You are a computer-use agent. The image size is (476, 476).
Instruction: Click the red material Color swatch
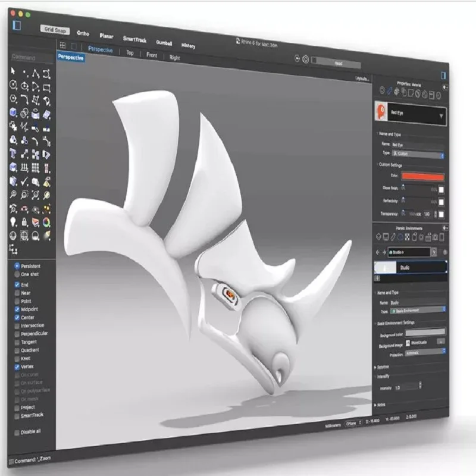tap(422, 177)
